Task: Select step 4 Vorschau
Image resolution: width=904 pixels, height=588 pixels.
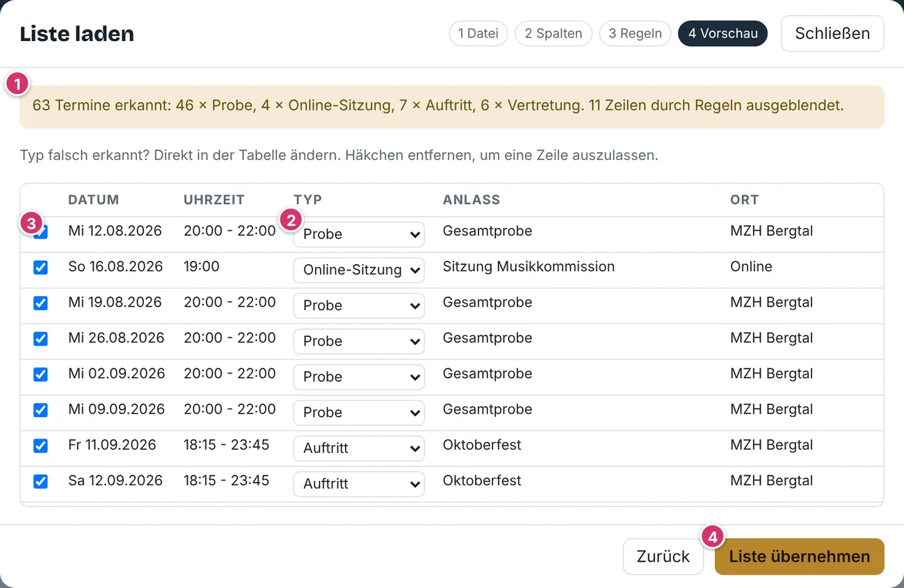Action: pyautogui.click(x=723, y=33)
